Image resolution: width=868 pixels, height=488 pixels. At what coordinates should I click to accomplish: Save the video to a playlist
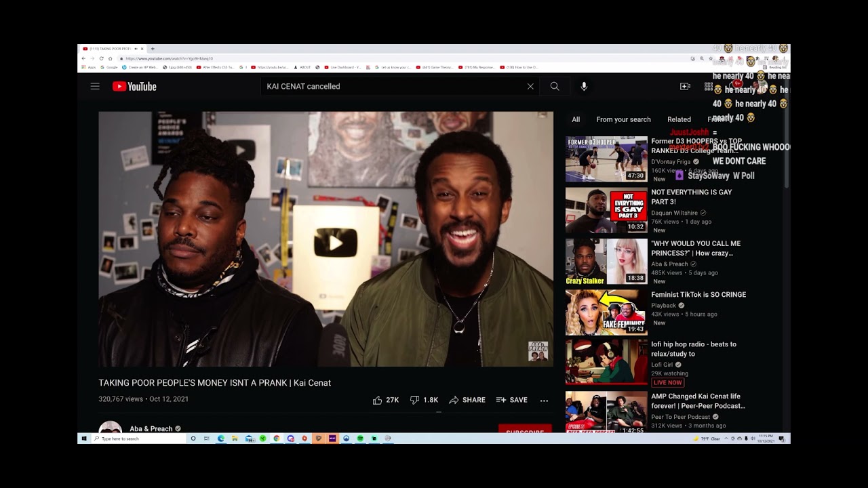point(511,400)
